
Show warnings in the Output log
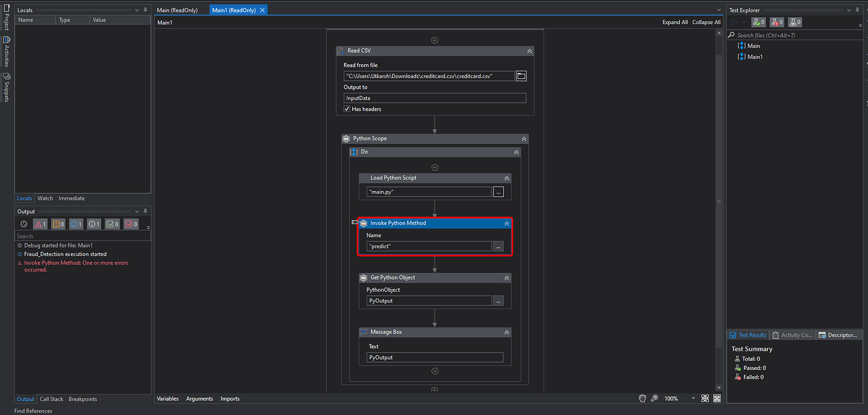(57, 223)
